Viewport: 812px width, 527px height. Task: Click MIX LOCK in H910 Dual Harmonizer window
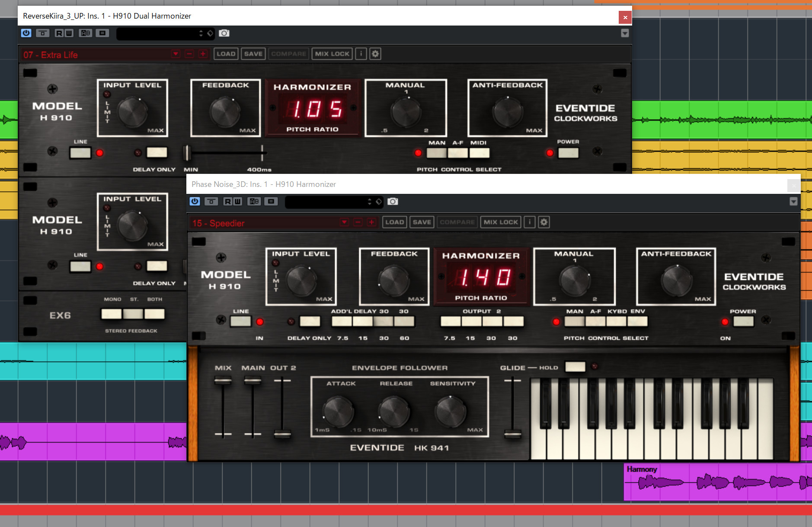(x=332, y=54)
